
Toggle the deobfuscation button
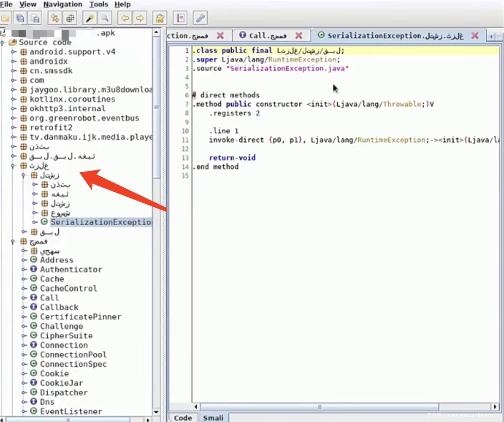pyautogui.click(x=160, y=18)
